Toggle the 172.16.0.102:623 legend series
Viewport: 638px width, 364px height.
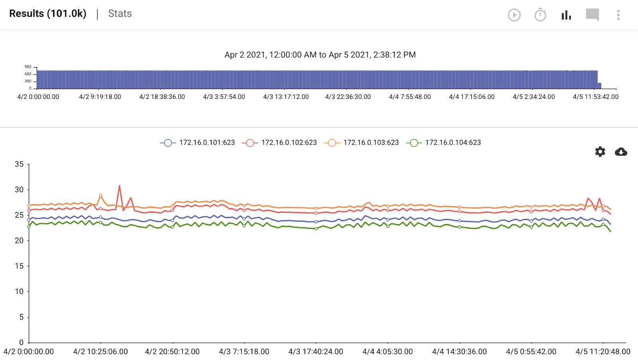[289, 143]
